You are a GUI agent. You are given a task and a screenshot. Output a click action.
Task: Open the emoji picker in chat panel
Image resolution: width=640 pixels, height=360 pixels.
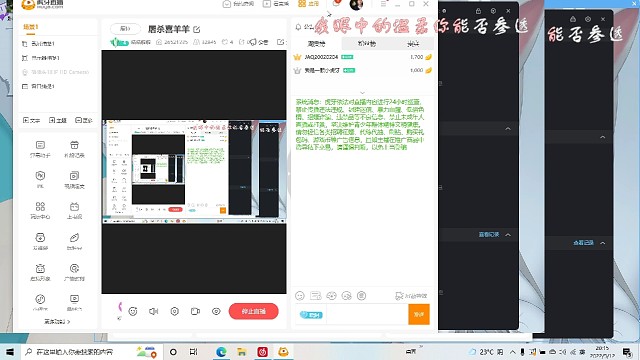tap(300, 296)
